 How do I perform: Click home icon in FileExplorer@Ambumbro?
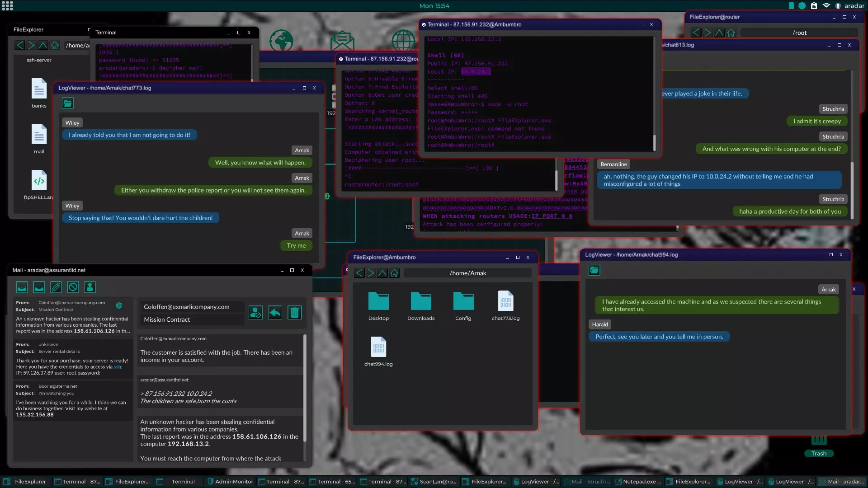pyautogui.click(x=394, y=273)
